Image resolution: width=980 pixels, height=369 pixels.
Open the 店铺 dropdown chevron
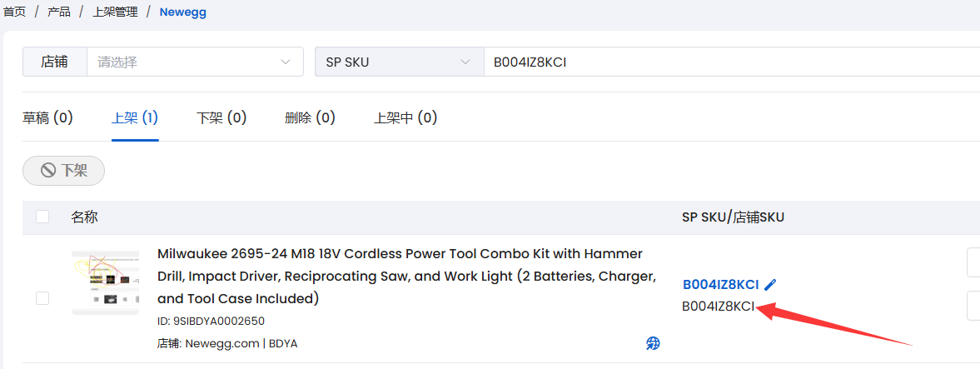(x=286, y=62)
